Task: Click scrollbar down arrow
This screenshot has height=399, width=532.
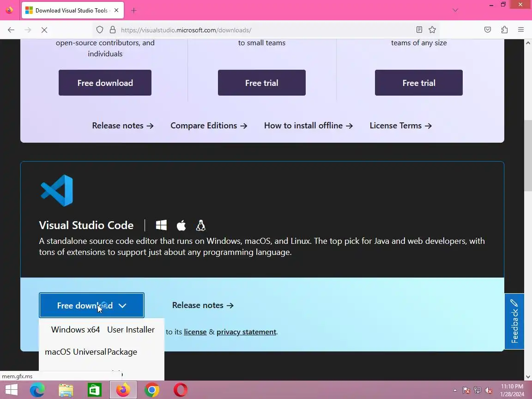Action: 528,377
